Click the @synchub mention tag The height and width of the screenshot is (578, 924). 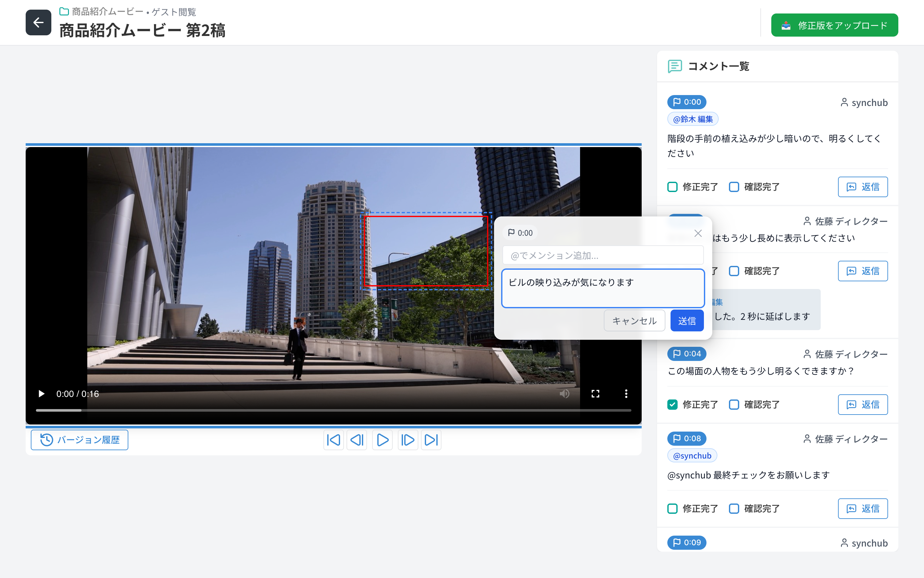click(x=692, y=456)
